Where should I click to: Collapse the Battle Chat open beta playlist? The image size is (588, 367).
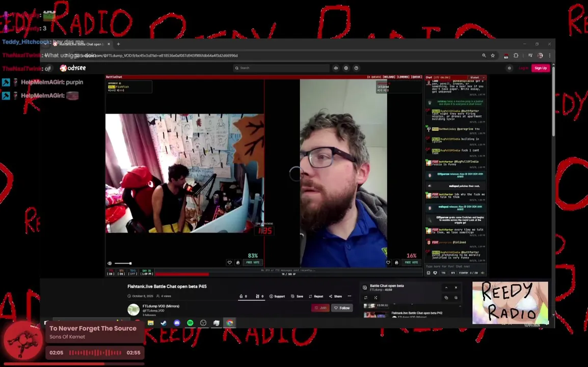click(446, 287)
